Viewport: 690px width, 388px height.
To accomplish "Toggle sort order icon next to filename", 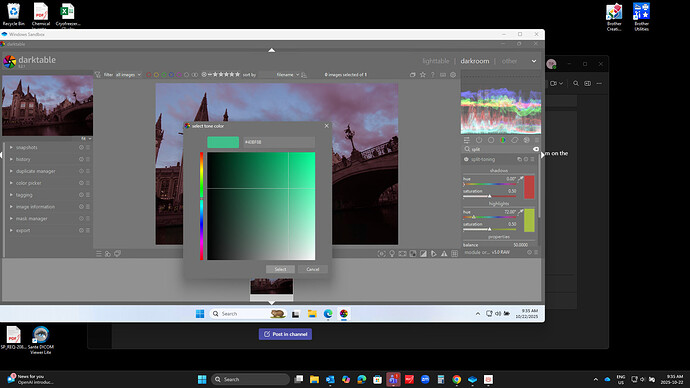I will pos(304,75).
